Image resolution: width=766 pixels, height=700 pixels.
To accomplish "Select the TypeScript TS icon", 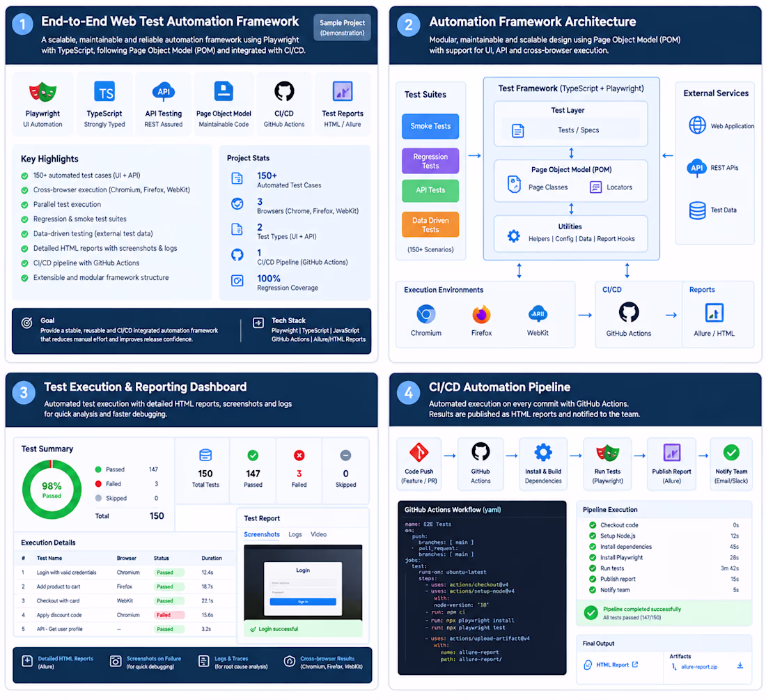I will pos(104,92).
